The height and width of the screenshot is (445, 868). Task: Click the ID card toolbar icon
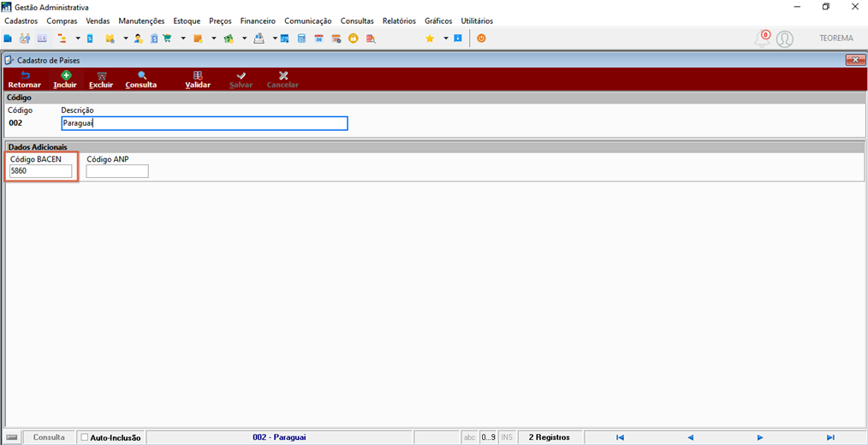coord(42,39)
